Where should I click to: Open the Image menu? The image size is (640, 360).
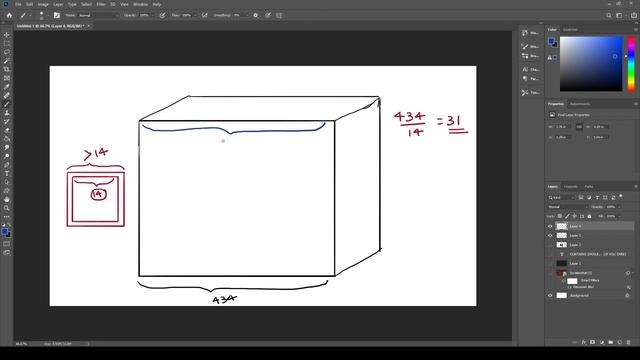coord(43,4)
